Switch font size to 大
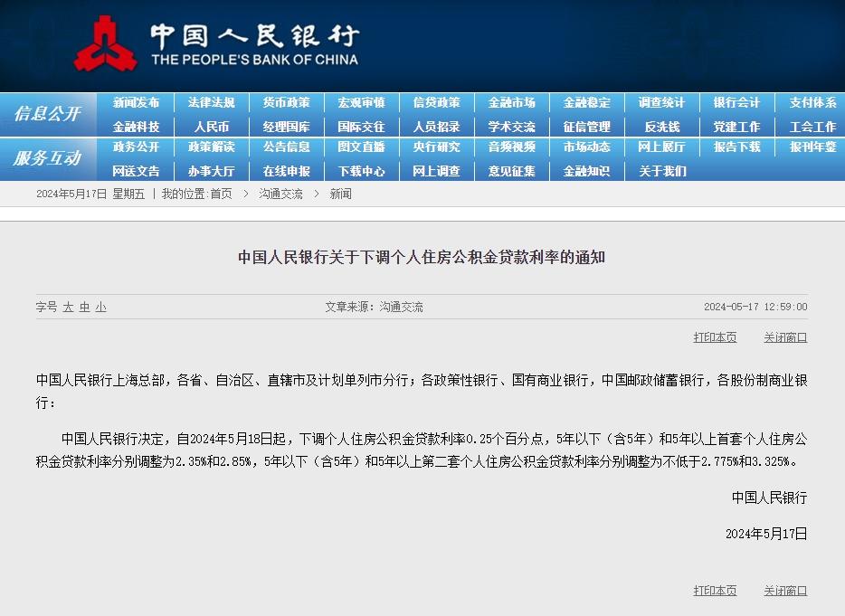The width and height of the screenshot is (845, 616). (x=67, y=308)
